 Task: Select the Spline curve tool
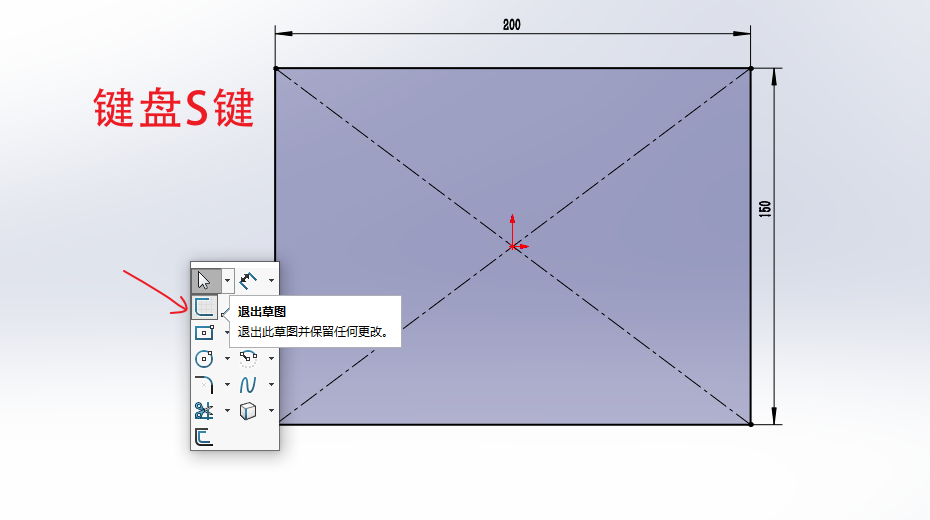pos(248,384)
